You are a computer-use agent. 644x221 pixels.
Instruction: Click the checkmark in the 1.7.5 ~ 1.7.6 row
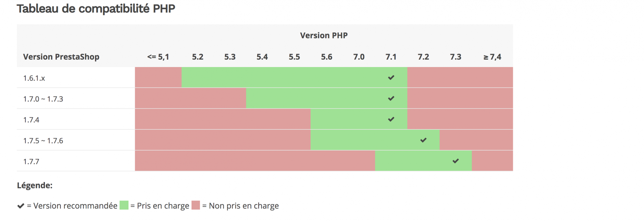(423, 140)
